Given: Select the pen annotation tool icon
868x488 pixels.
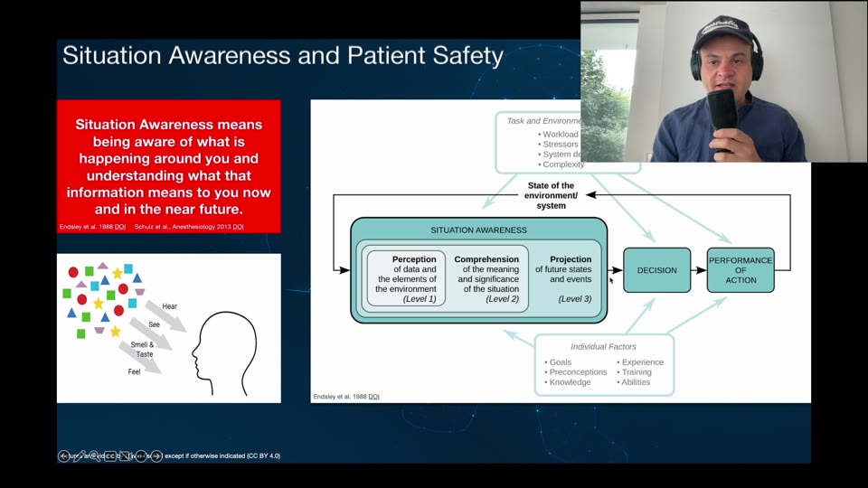Looking at the screenshot, I should 80,455.
